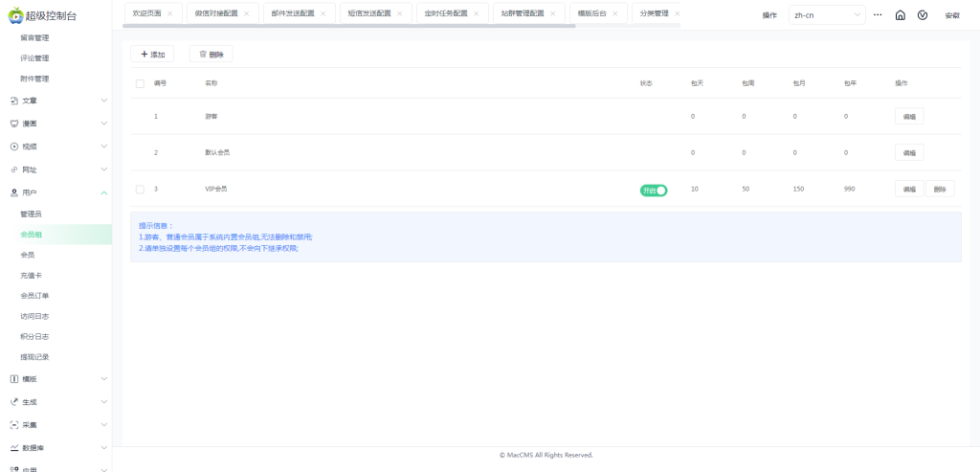Toggle the 开启 status switch for VIP会员
This screenshot has height=472, width=980.
tap(653, 191)
